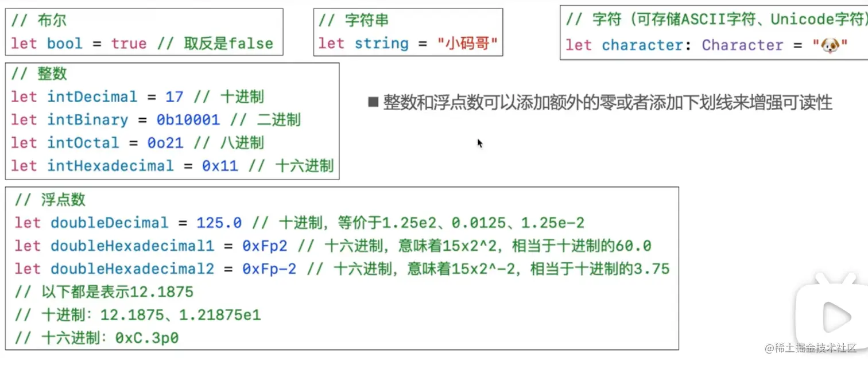This screenshot has height=365, width=868.
Task: Select the true value in the bool declaration
Action: click(x=127, y=44)
